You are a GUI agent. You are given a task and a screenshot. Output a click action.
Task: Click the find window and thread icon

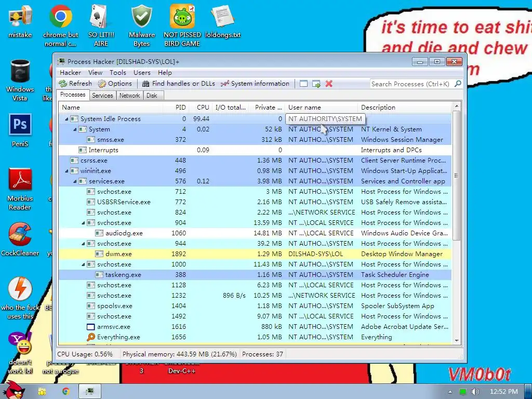[316, 84]
